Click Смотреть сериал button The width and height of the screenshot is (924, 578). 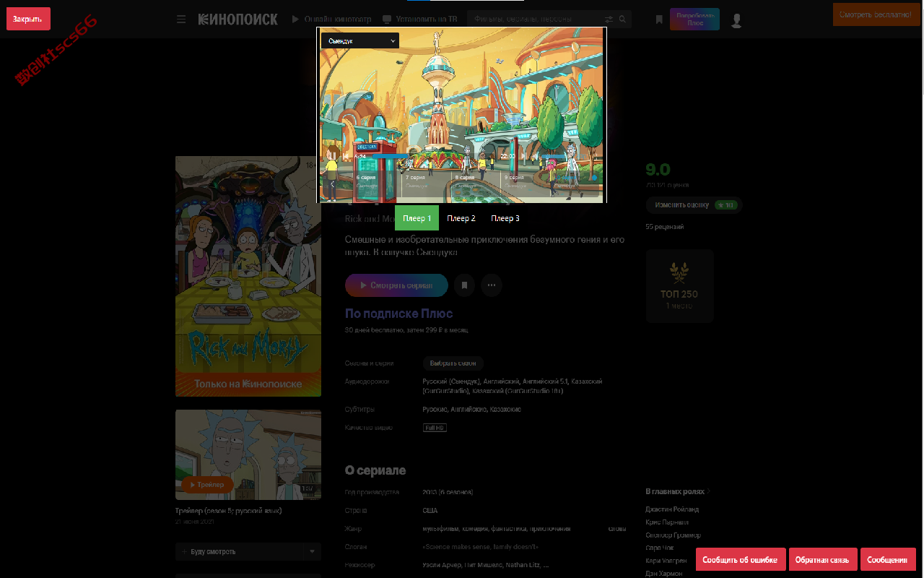[x=396, y=285]
